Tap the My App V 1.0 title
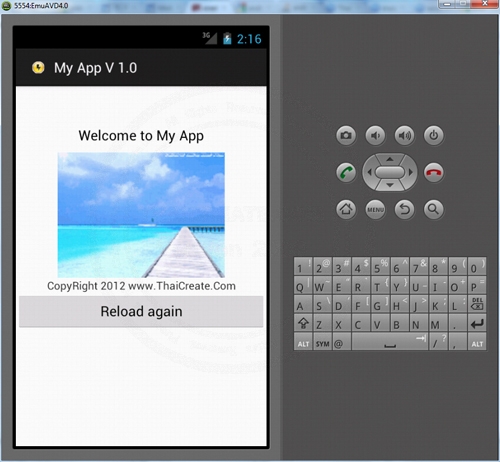The width and height of the screenshot is (500, 462). pos(96,68)
